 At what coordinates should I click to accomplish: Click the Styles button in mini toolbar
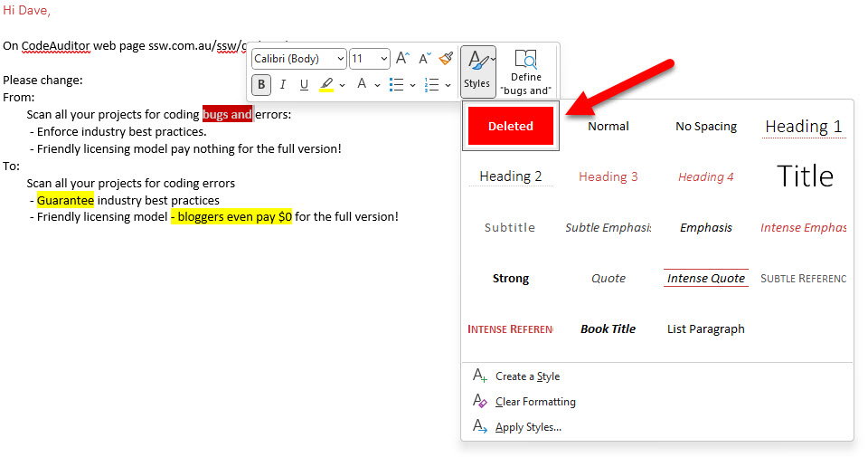click(x=476, y=70)
